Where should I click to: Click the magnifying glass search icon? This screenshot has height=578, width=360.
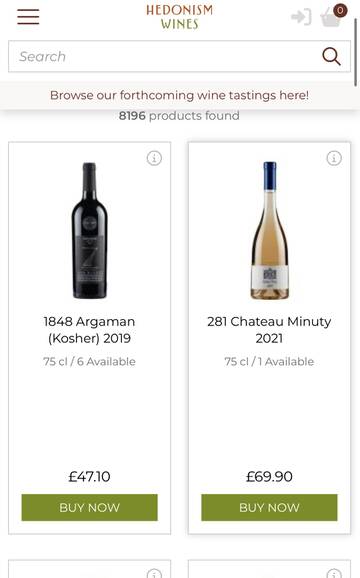(331, 56)
